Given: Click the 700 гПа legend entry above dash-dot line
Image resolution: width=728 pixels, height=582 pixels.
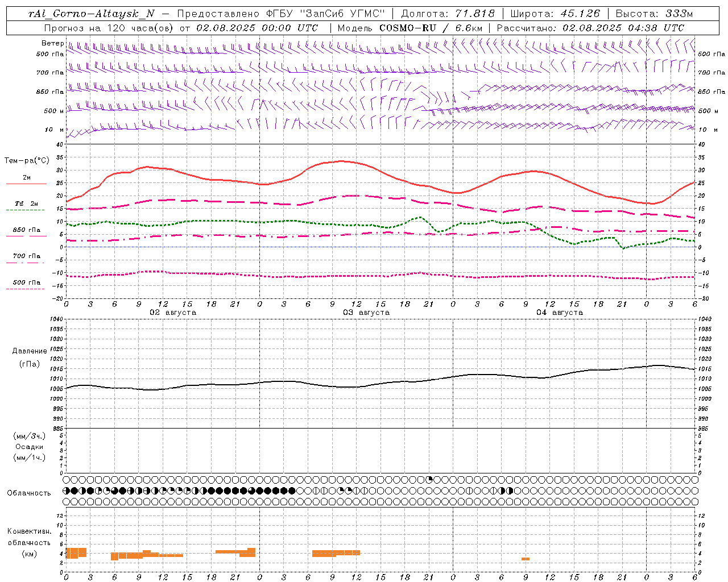Looking at the screenshot, I should tap(27, 256).
